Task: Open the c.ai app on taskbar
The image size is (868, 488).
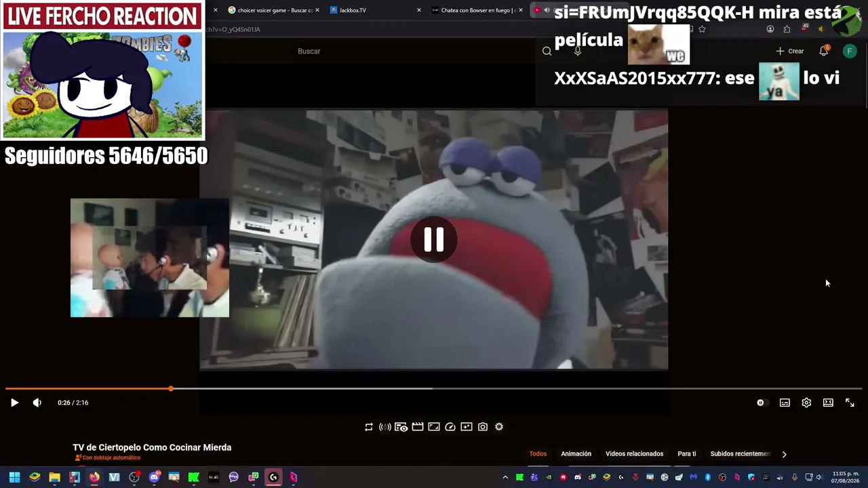Action: click(214, 477)
